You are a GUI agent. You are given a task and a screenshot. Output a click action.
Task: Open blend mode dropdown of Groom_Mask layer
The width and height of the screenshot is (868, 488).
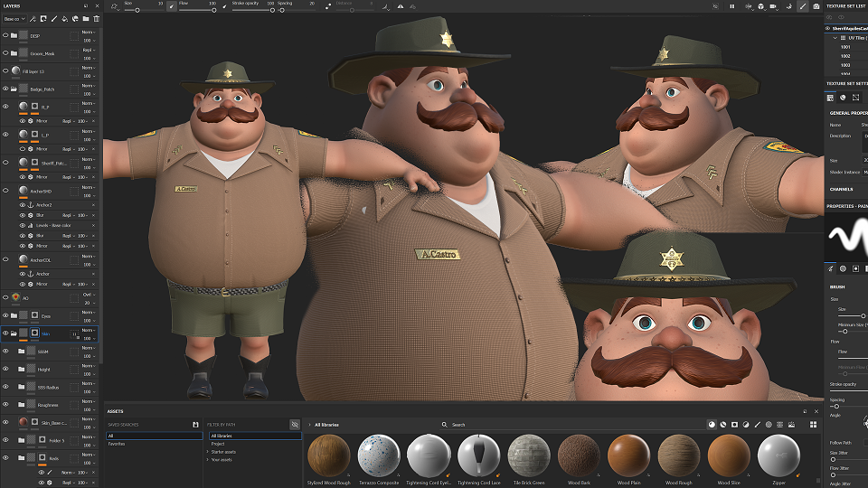(x=89, y=50)
